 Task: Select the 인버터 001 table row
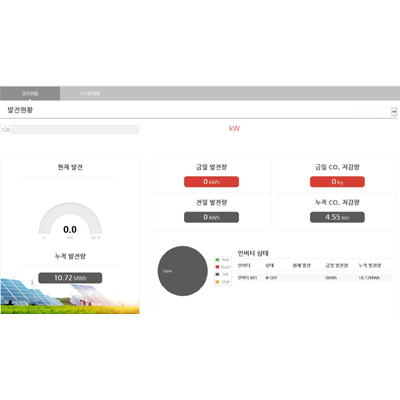tap(314, 278)
